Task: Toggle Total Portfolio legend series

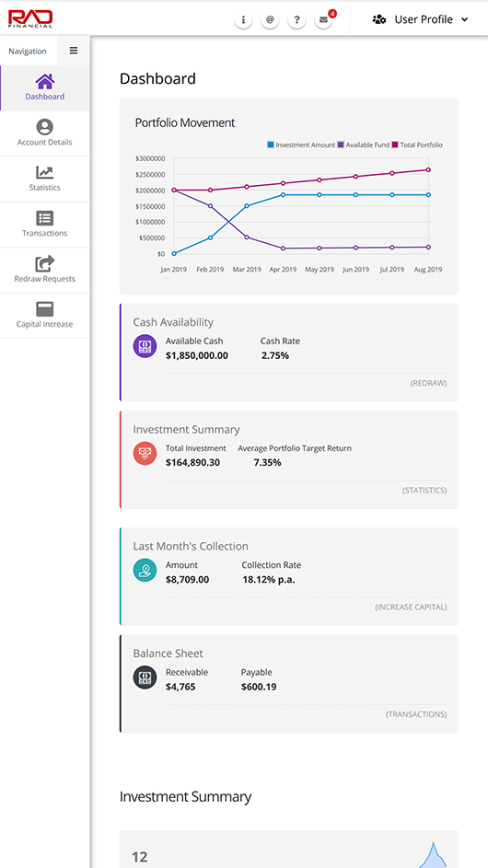Action: tap(418, 145)
